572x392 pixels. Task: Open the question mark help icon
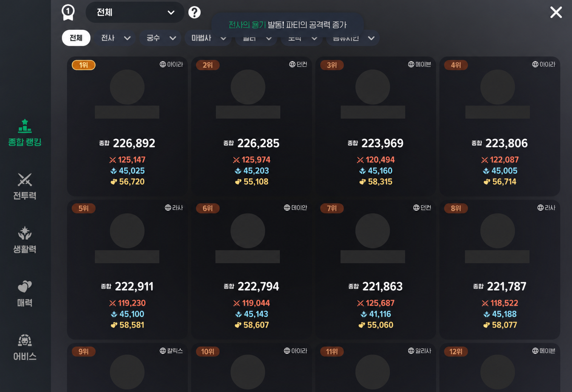pos(194,12)
